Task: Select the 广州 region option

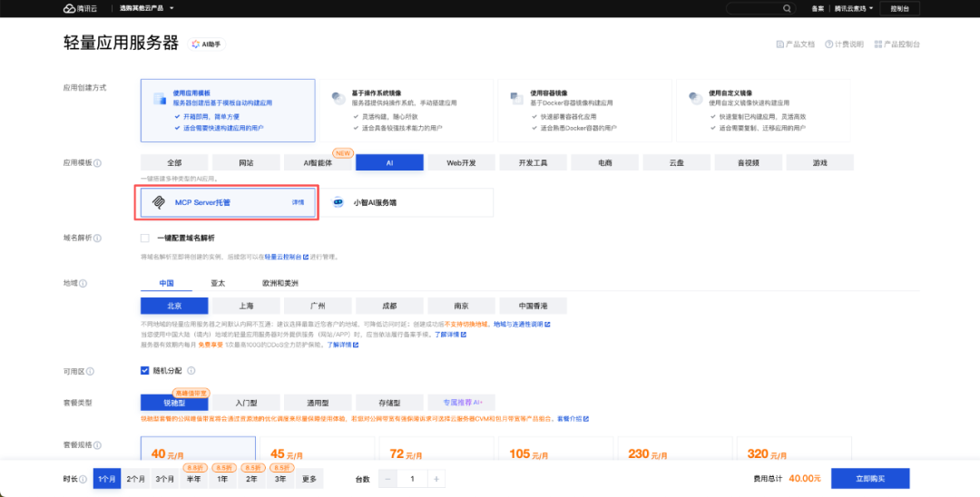Action: point(318,306)
